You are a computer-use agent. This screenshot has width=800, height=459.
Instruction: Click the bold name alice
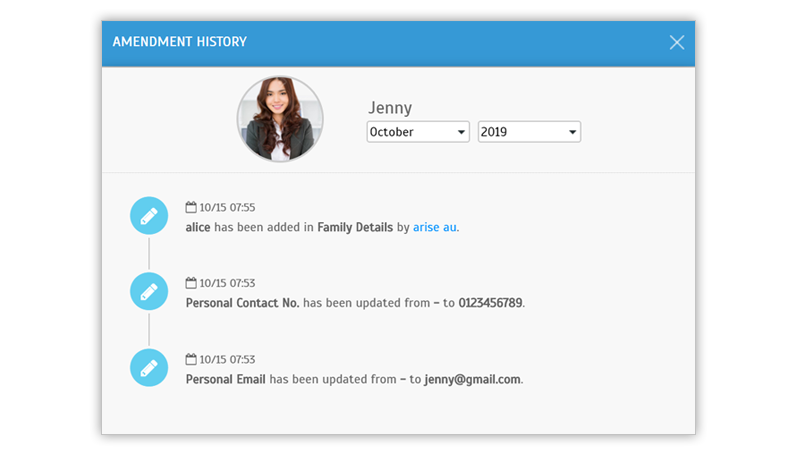tap(198, 227)
